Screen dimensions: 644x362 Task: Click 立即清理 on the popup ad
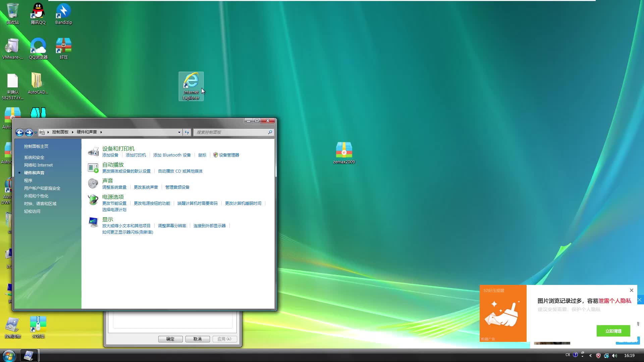(x=613, y=331)
